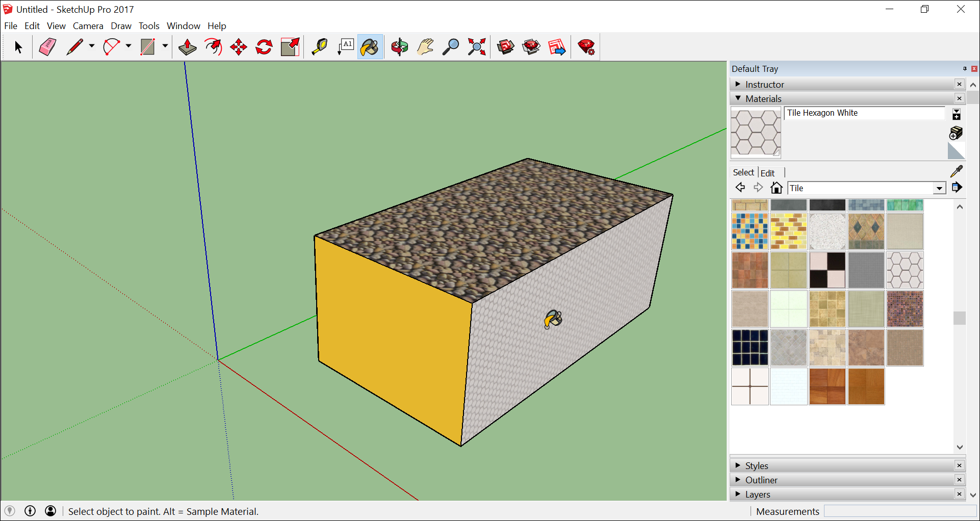Expand the Styles panel
This screenshot has width=980, height=521.
757,465
